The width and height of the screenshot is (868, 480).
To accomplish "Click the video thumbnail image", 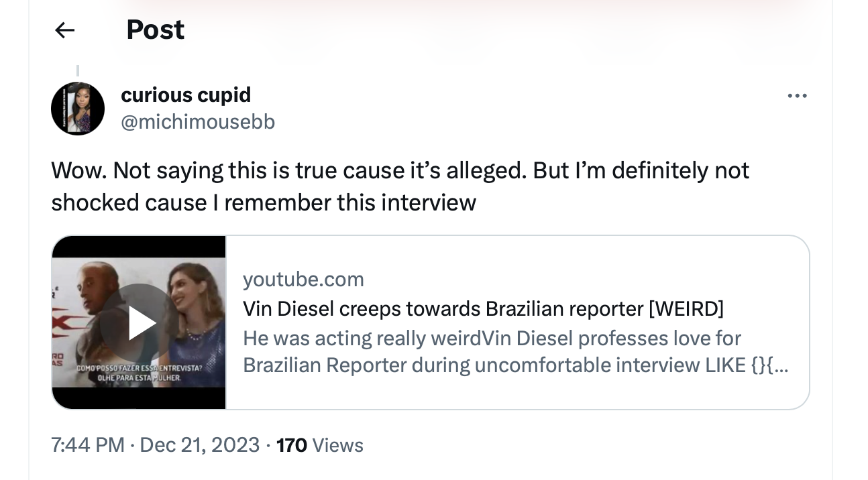I will [x=139, y=322].
